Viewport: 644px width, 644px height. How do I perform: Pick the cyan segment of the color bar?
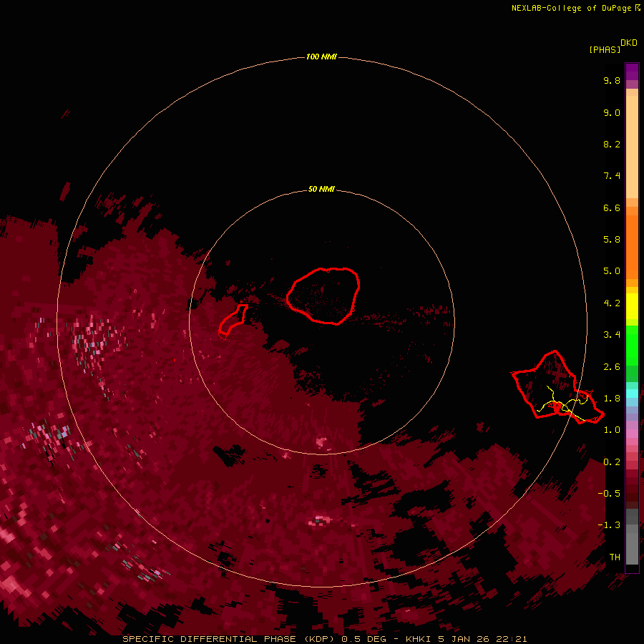632,394
